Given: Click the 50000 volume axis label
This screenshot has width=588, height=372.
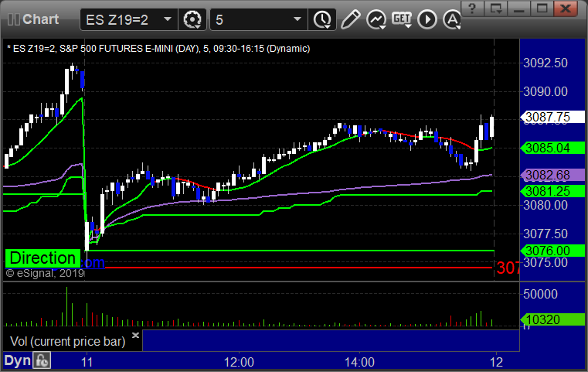Looking at the screenshot, I should pyautogui.click(x=540, y=294).
